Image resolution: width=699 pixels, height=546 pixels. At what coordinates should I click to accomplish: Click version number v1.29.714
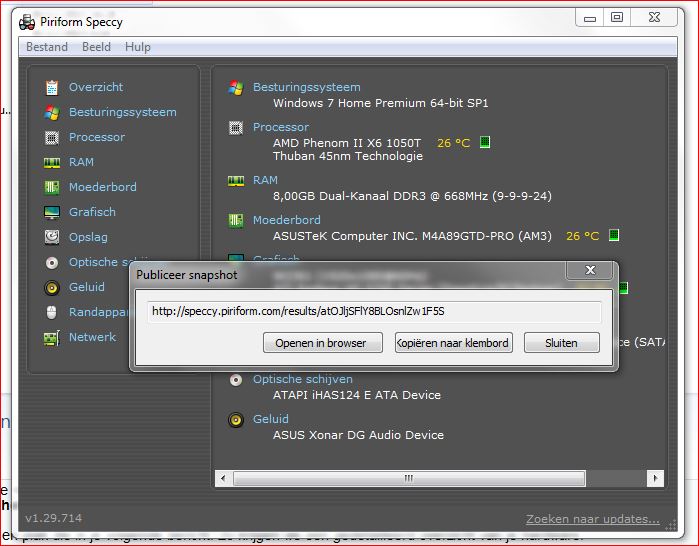(x=53, y=518)
